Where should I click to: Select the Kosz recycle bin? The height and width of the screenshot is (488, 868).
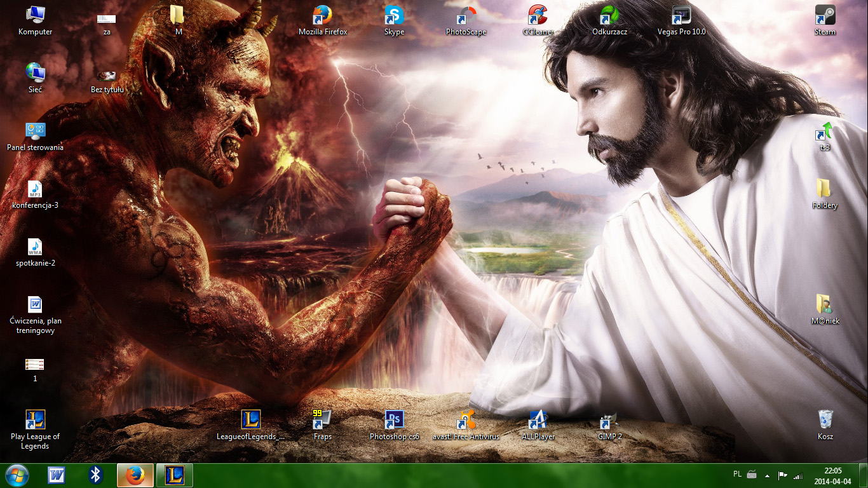point(825,424)
